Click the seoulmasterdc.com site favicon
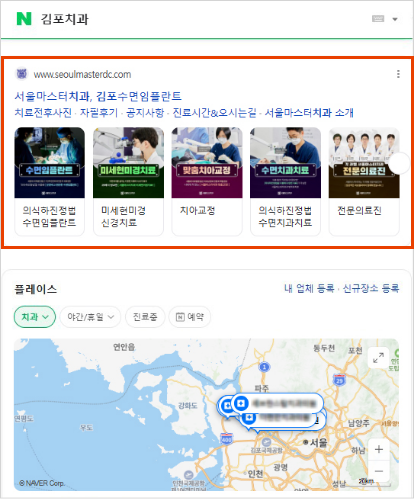 [22, 74]
